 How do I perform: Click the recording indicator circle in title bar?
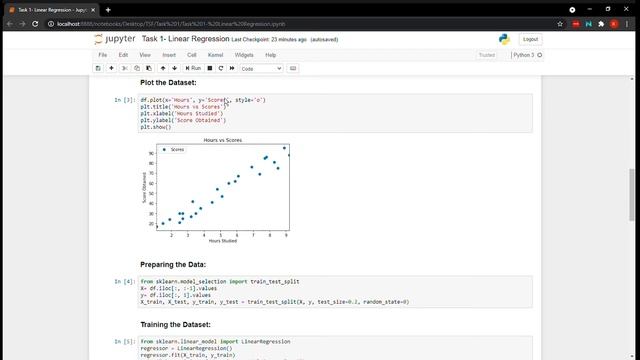[572, 10]
